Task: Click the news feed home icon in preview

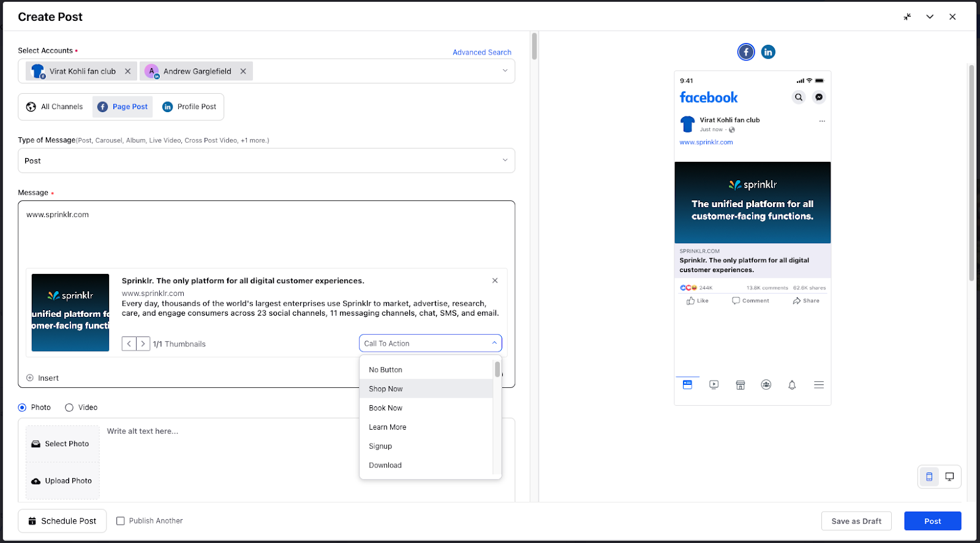Action: tap(687, 385)
